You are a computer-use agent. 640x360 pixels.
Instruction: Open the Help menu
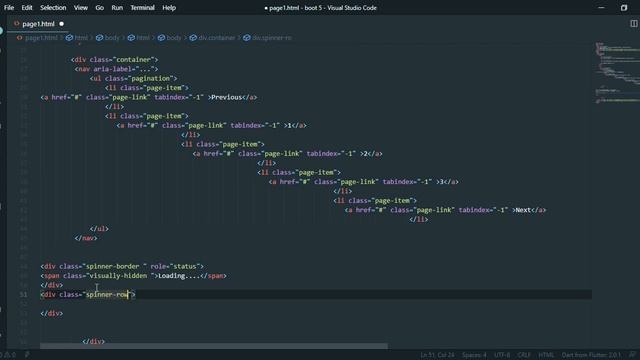(169, 8)
